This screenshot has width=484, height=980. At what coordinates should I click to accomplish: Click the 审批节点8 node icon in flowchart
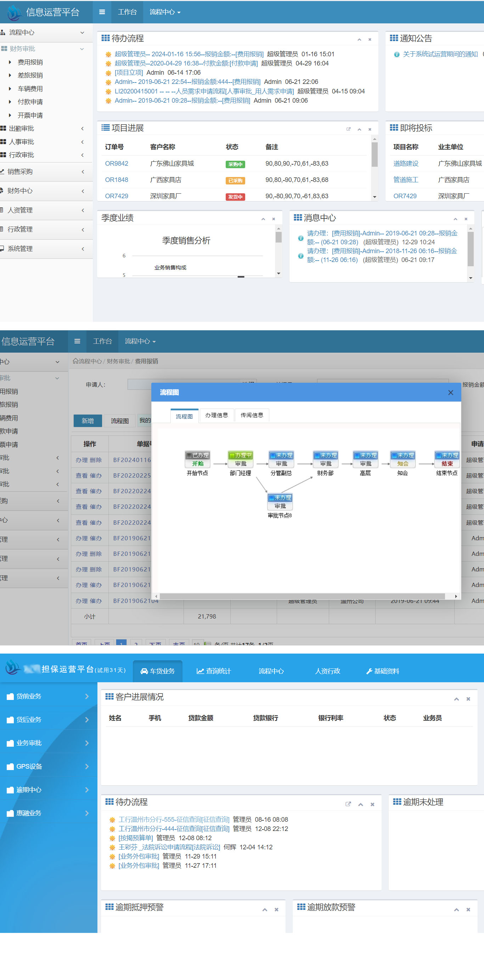(280, 502)
